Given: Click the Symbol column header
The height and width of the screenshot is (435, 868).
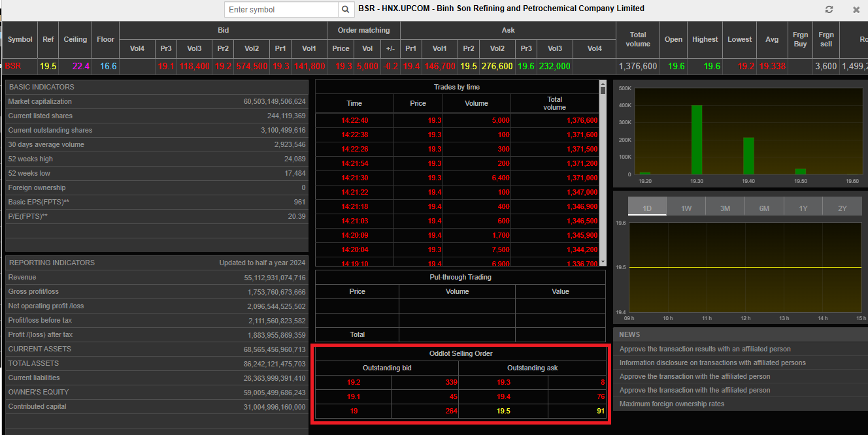Looking at the screenshot, I should click(x=20, y=39).
